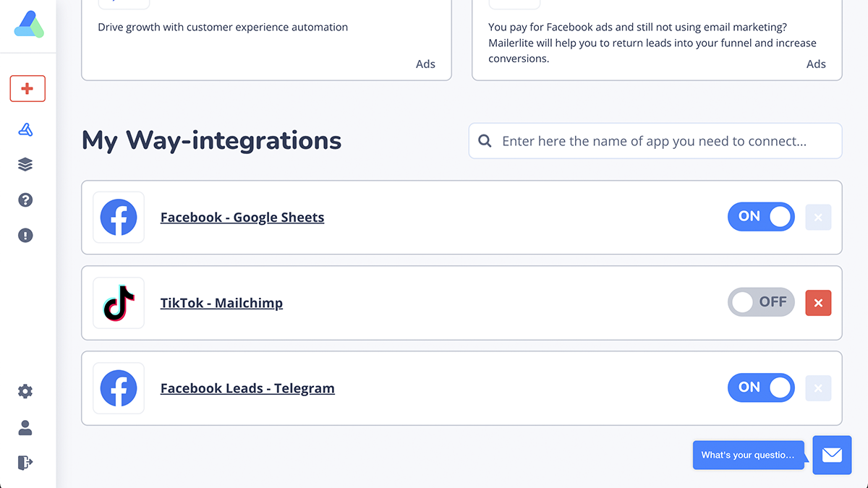This screenshot has height=488, width=868.
Task: Open chat via blue envelope button
Action: 832,455
